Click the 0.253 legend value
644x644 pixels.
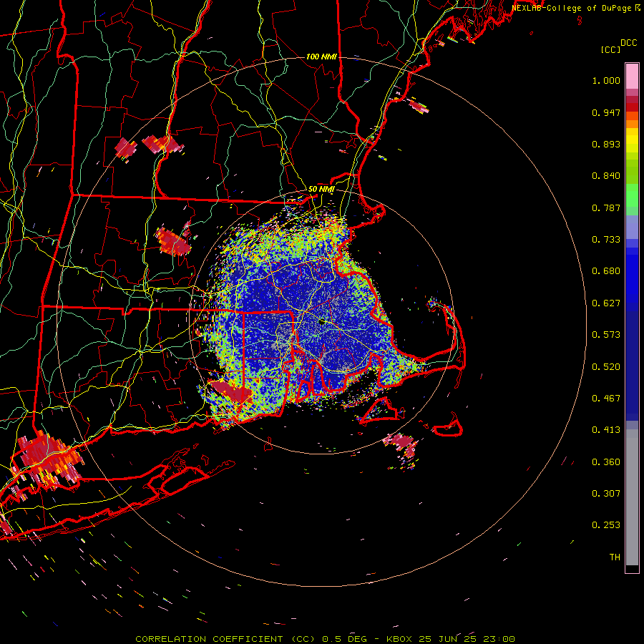(x=606, y=525)
